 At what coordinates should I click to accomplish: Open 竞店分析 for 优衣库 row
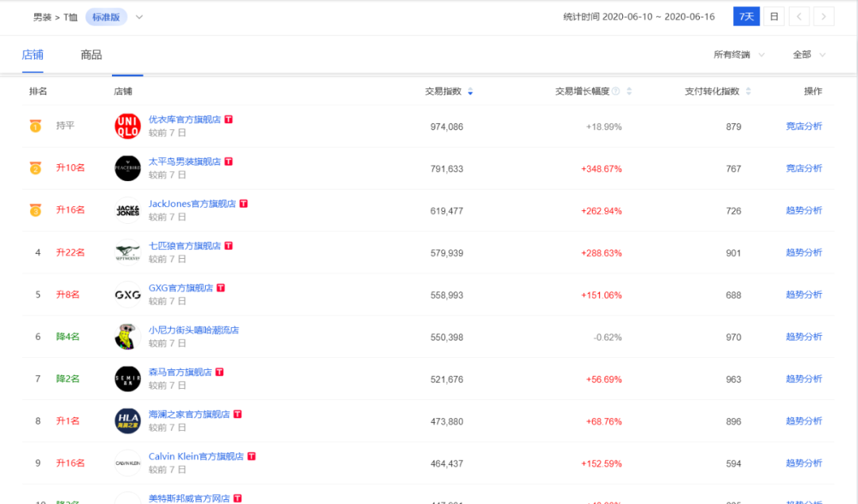coord(804,126)
